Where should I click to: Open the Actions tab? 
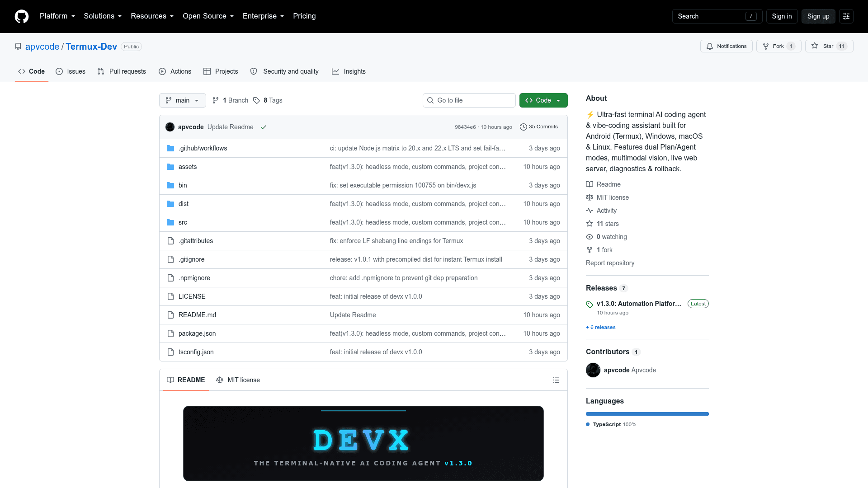tap(175, 71)
